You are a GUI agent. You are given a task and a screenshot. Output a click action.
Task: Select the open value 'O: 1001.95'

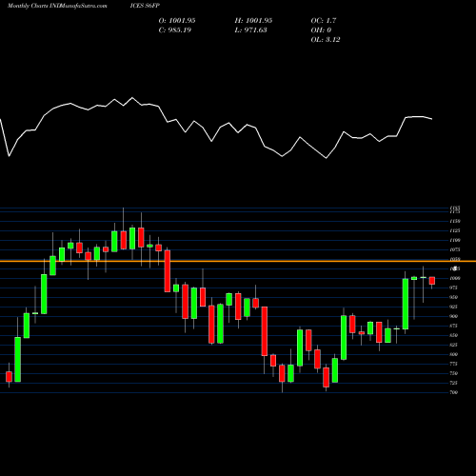tap(177, 21)
